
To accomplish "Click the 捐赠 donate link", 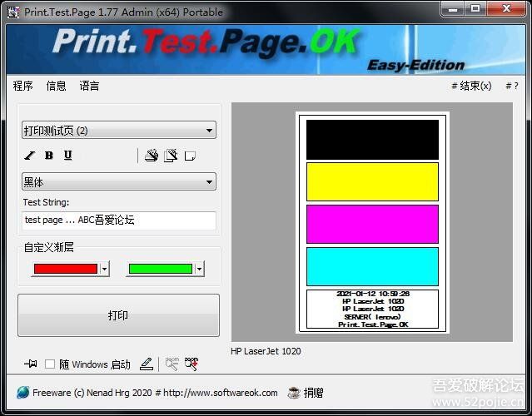I will (313, 393).
